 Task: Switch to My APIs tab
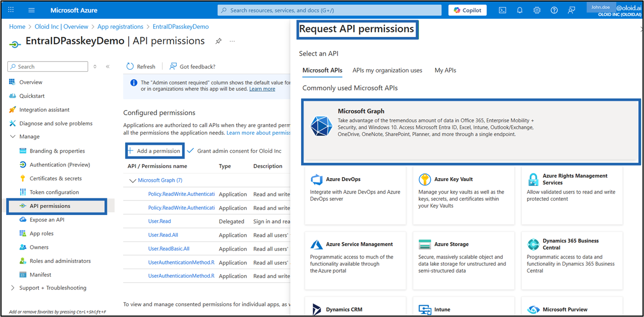click(445, 70)
